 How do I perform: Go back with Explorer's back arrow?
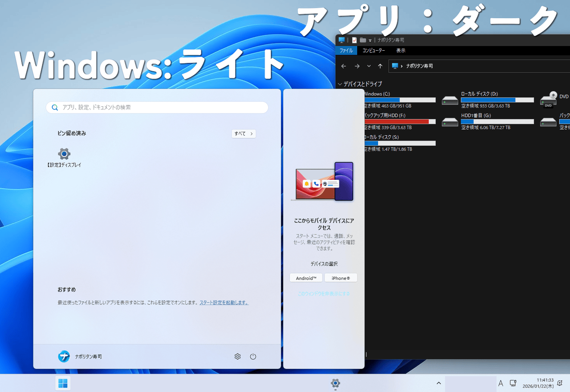tap(343, 66)
